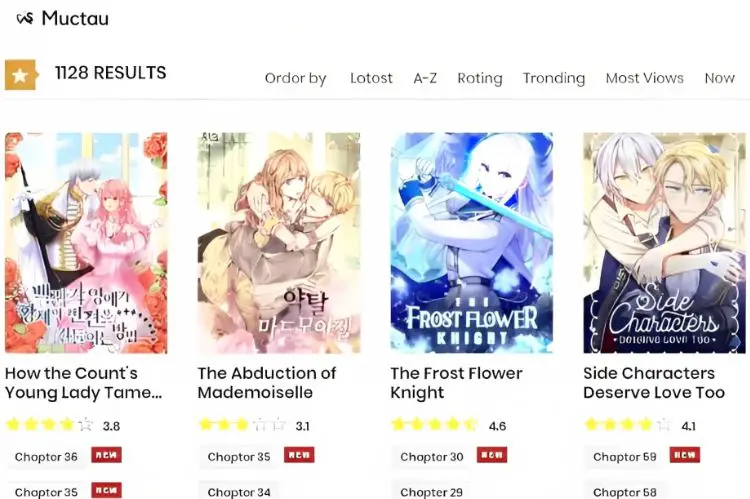Click the NEW badge beside Chapter 59
The height and width of the screenshot is (499, 750).
pyautogui.click(x=685, y=455)
